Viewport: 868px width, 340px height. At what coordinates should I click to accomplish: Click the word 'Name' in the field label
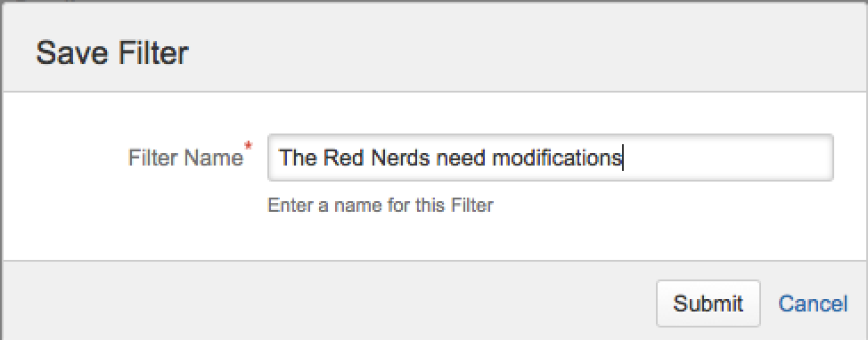214,158
